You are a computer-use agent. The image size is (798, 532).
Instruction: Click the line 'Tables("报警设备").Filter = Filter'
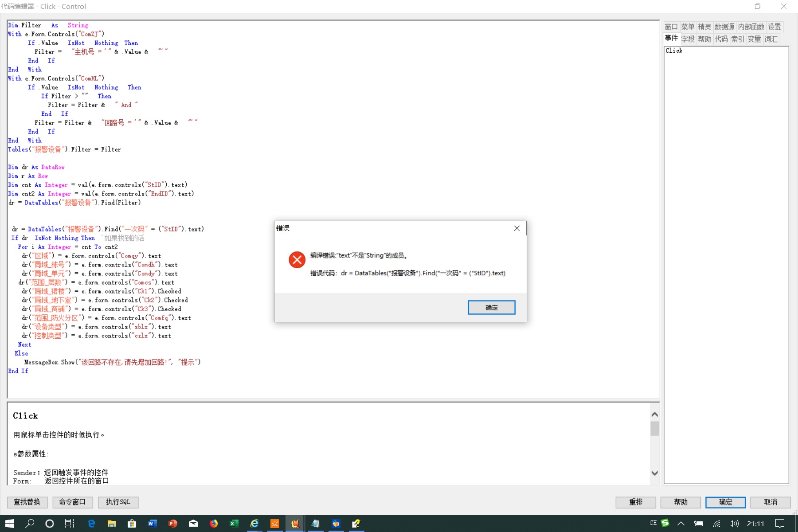[x=64, y=149]
